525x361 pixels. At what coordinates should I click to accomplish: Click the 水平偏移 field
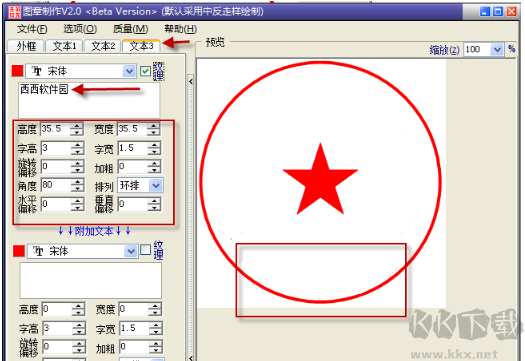point(56,204)
